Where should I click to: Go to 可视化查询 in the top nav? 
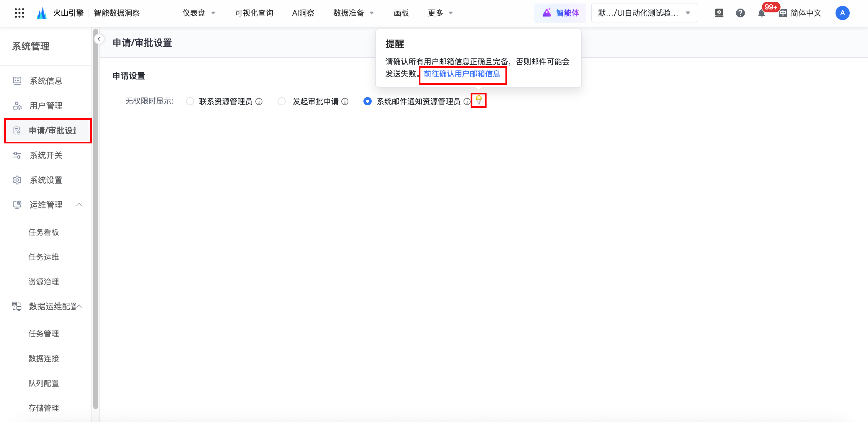(254, 13)
